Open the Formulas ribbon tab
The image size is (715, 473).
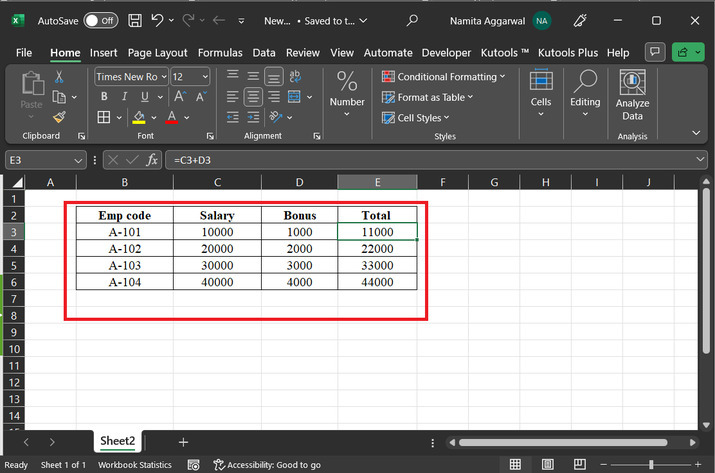pos(220,52)
